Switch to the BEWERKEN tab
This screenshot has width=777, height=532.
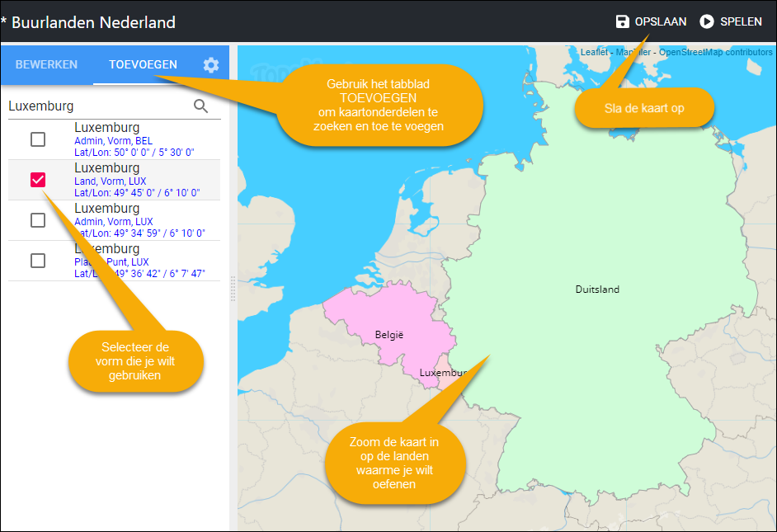point(46,64)
